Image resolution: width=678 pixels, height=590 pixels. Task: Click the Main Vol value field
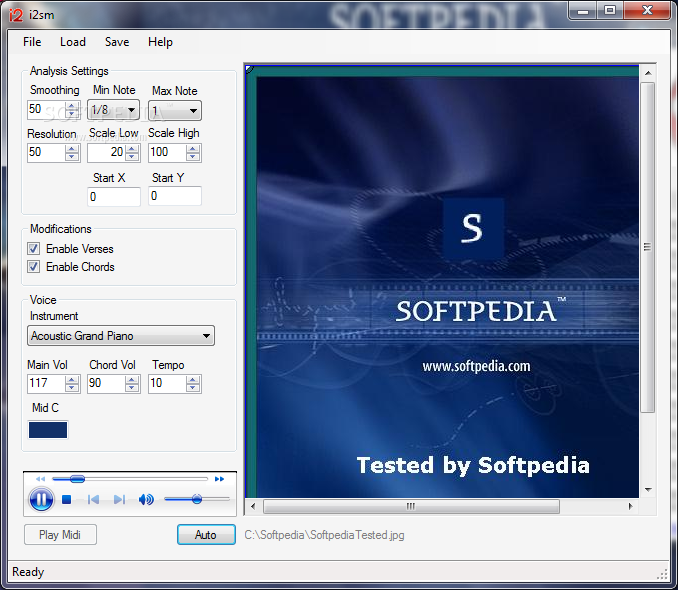click(46, 384)
